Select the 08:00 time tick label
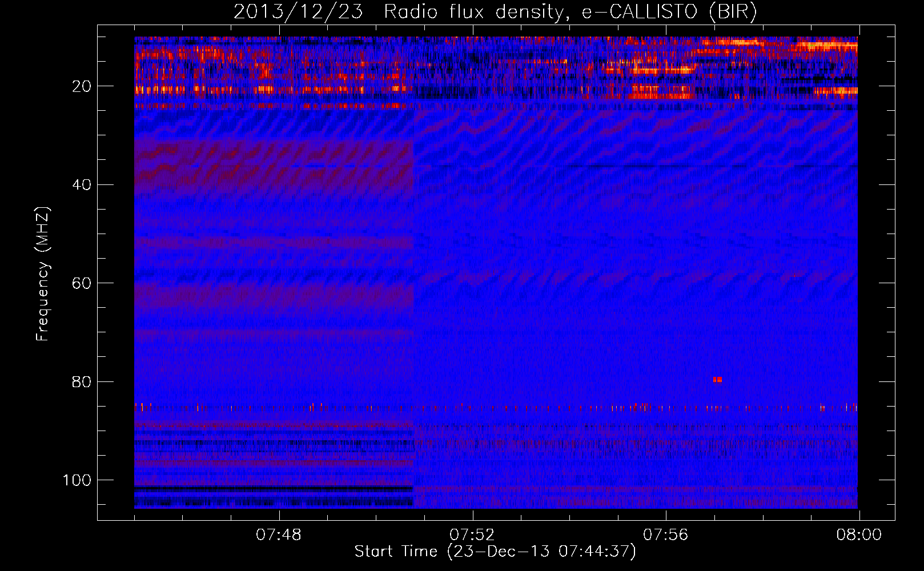Image resolution: width=924 pixels, height=571 pixels. (x=859, y=535)
